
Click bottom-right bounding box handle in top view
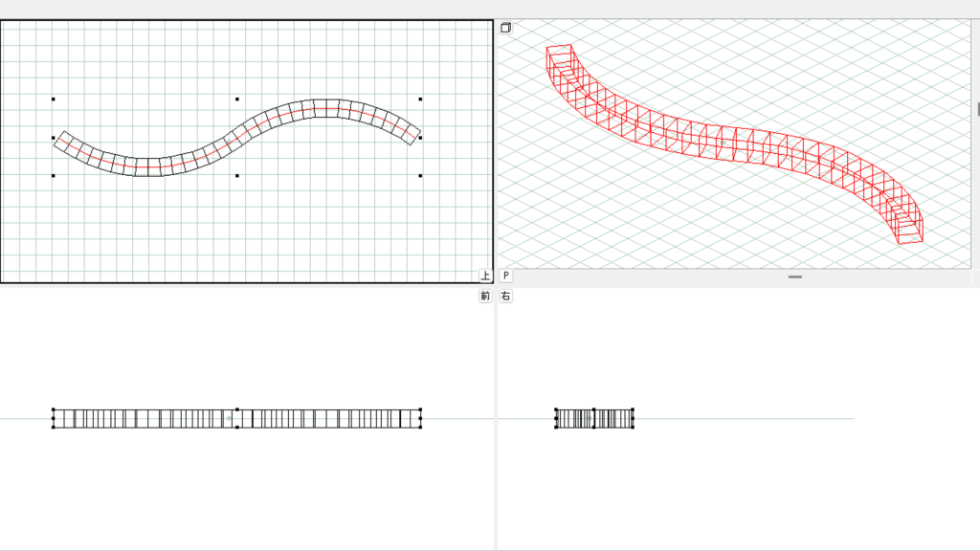click(420, 176)
